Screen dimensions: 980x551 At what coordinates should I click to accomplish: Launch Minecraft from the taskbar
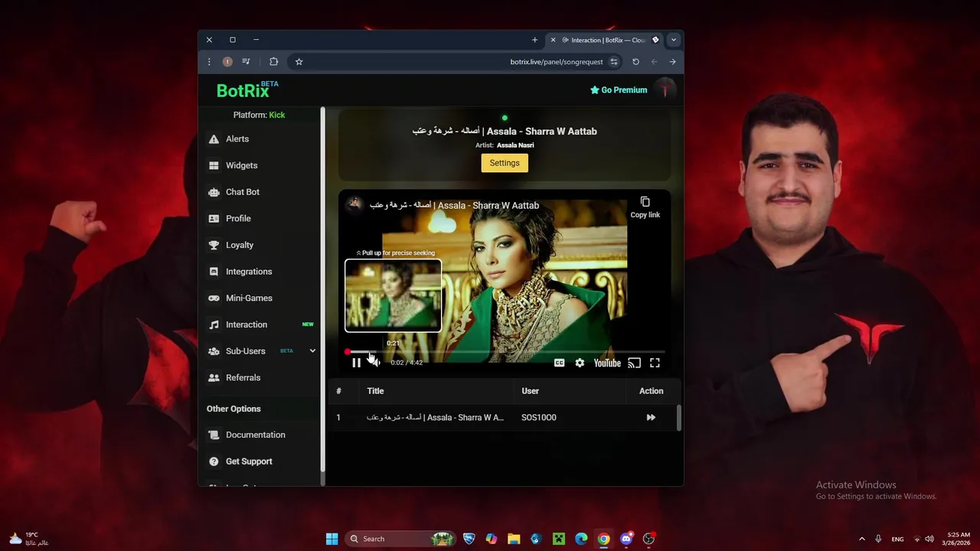pyautogui.click(x=559, y=539)
